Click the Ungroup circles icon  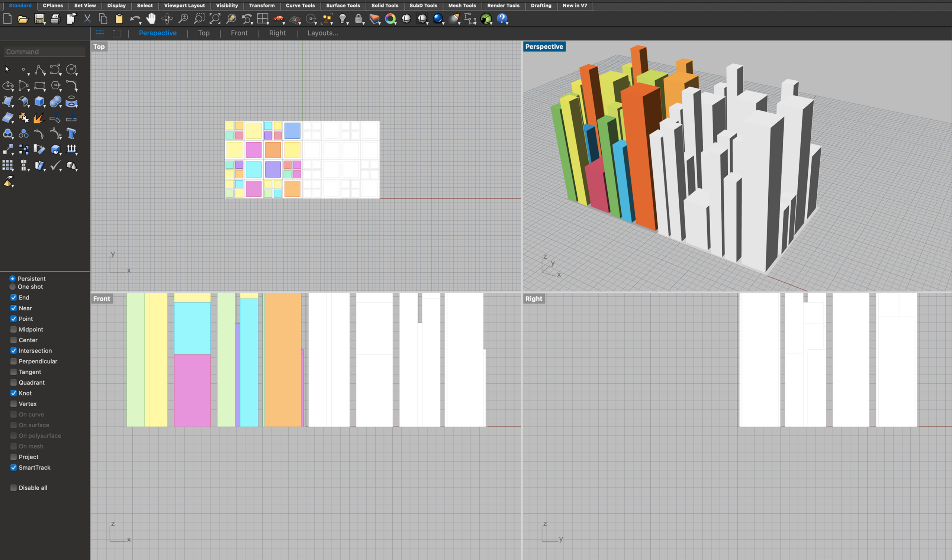(23, 134)
